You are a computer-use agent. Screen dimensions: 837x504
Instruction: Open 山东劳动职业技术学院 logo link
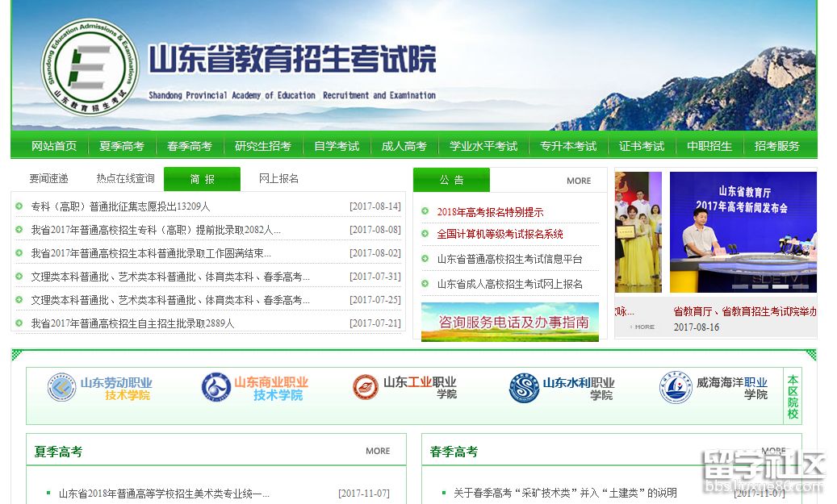pos(100,388)
